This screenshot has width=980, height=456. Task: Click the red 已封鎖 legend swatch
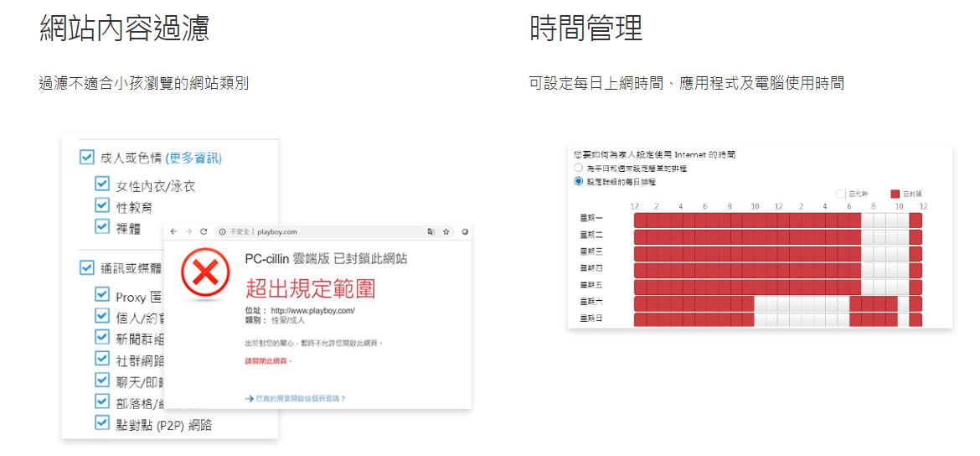coord(895,194)
